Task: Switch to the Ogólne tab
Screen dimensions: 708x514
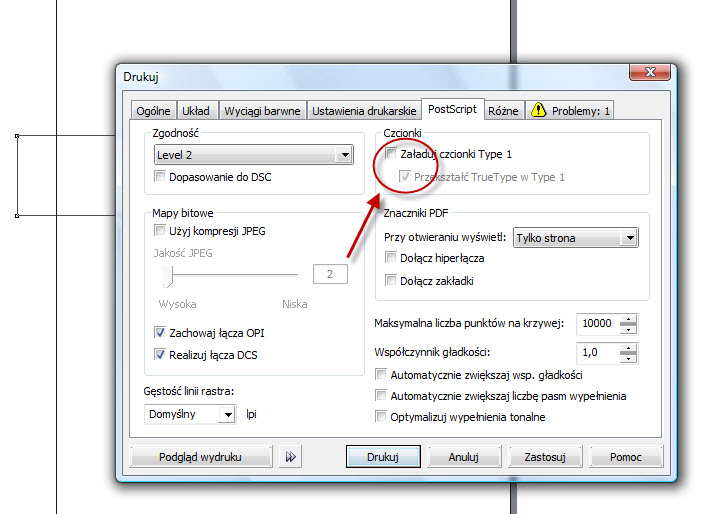Action: coord(154,111)
